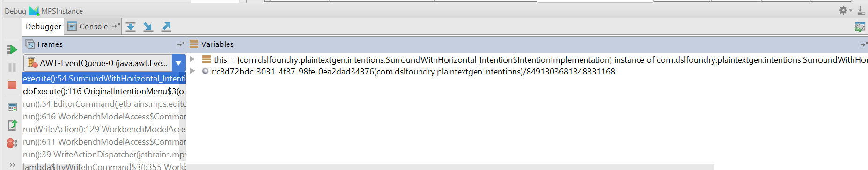Open AWT-EventQueue-0 thread dropdown
The image size is (868, 170).
click(178, 63)
